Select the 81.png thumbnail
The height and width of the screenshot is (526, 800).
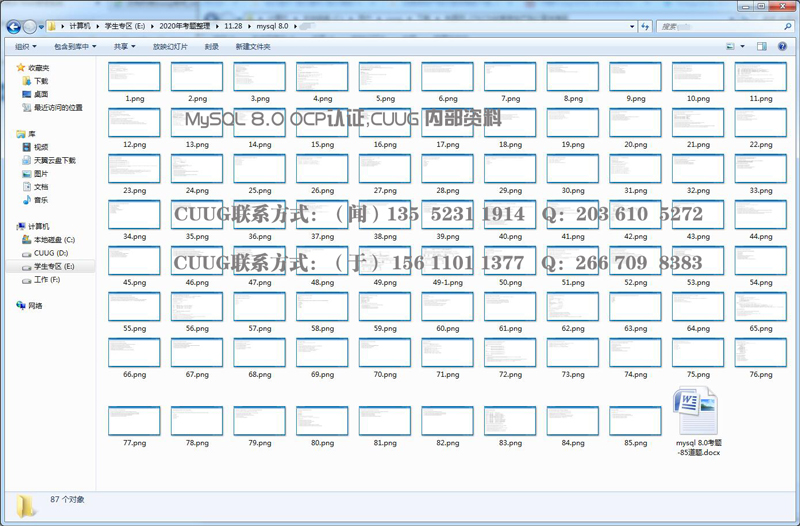tap(385, 421)
